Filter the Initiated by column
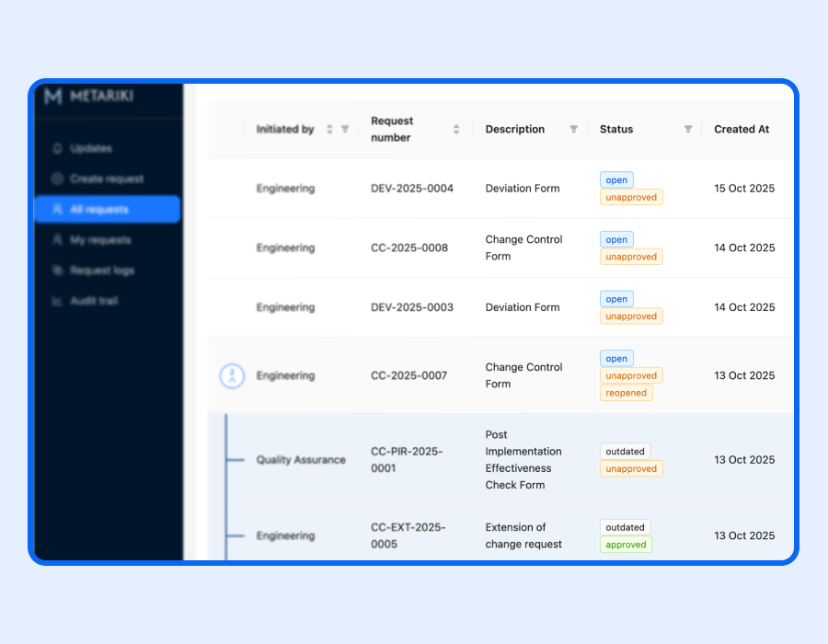 pyautogui.click(x=345, y=130)
